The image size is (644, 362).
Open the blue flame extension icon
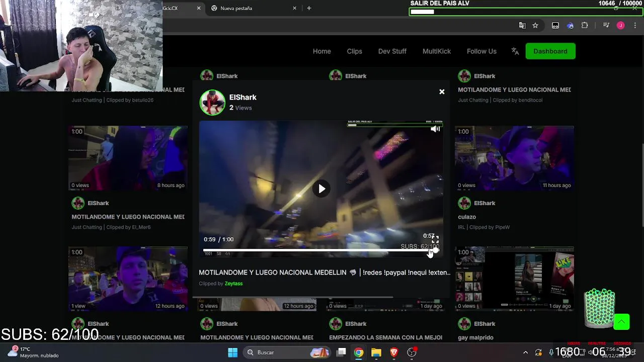(570, 26)
